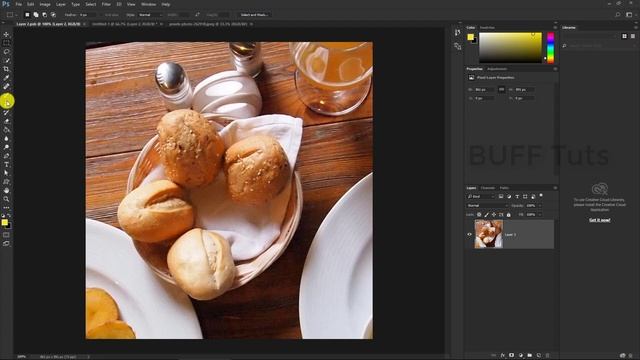Open the Filter menu
The height and width of the screenshot is (360, 640).
[x=106, y=4]
